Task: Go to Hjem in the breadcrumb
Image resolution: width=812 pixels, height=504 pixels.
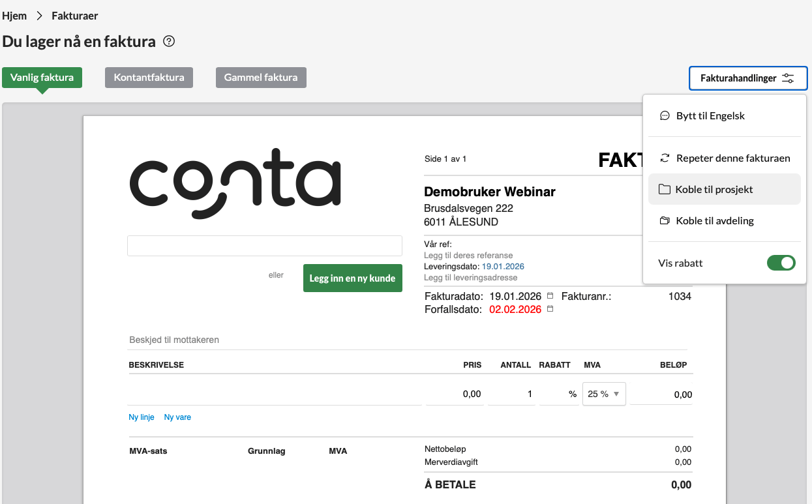Action: pos(14,16)
